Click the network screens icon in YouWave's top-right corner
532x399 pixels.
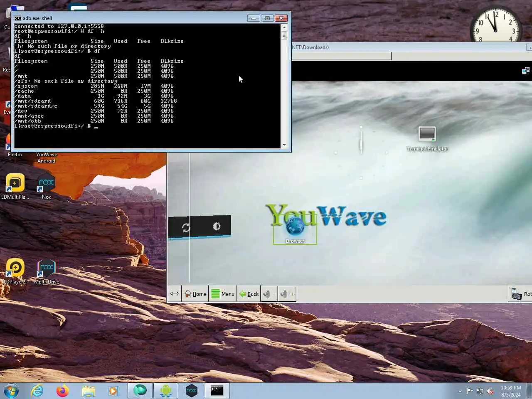point(526,71)
